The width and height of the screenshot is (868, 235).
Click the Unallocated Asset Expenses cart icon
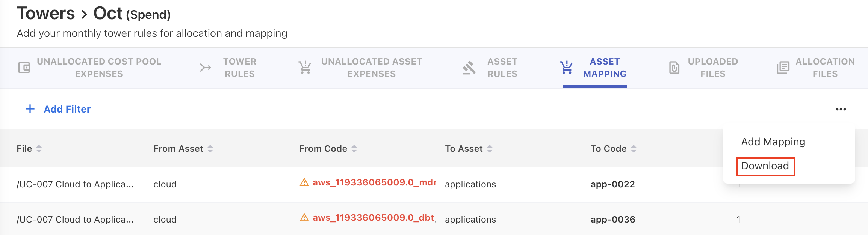coord(305,68)
